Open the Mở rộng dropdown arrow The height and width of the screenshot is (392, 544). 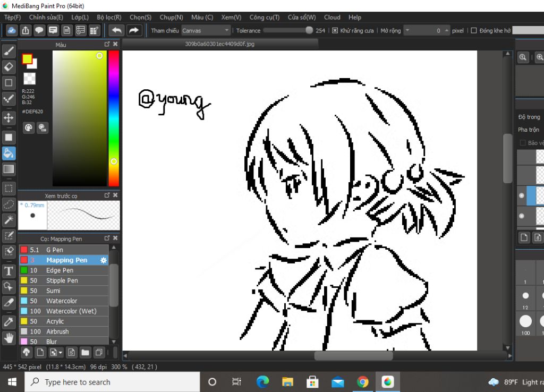tap(407, 30)
